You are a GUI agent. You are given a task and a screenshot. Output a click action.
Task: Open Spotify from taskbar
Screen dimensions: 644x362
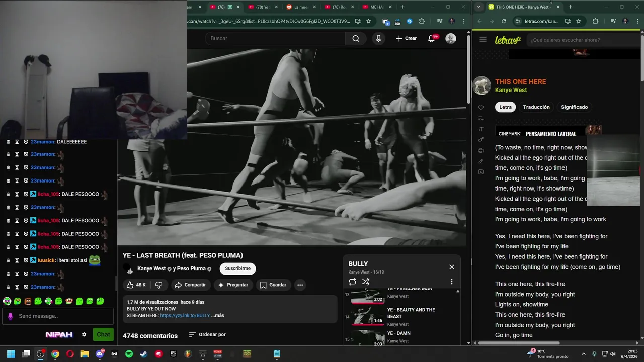click(129, 354)
